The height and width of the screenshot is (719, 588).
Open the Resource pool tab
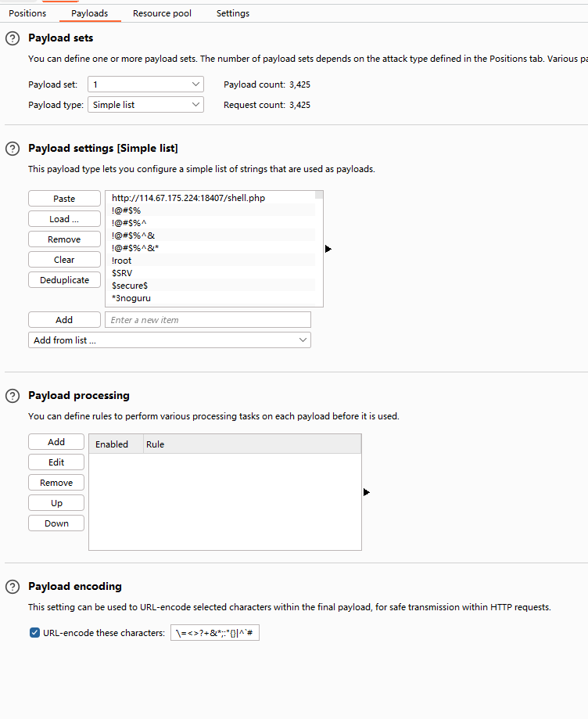pyautogui.click(x=162, y=13)
